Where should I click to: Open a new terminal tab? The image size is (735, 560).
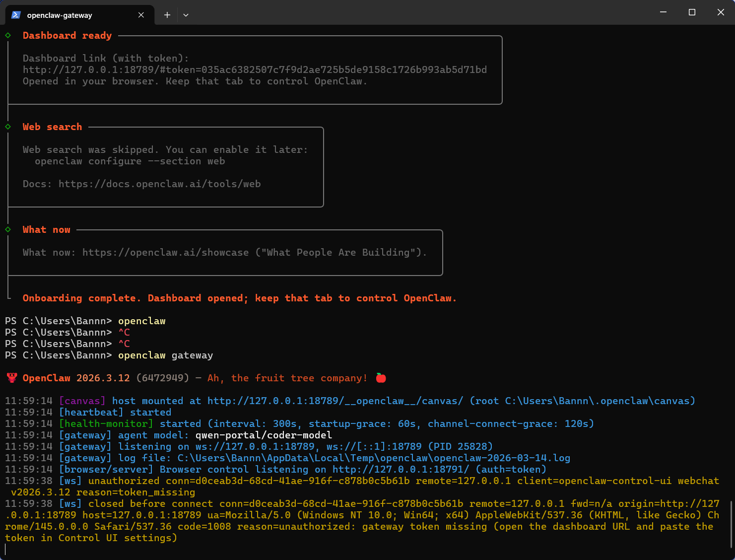click(x=167, y=15)
